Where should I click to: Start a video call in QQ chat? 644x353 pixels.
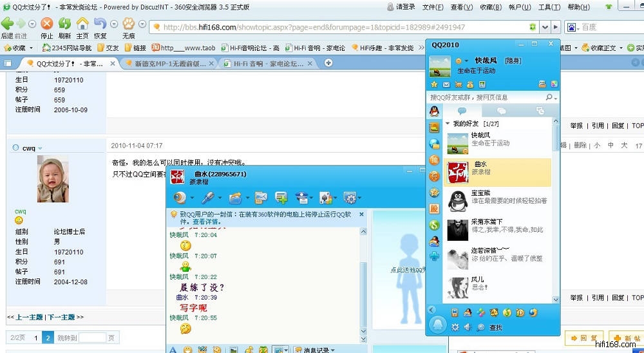coord(179,197)
